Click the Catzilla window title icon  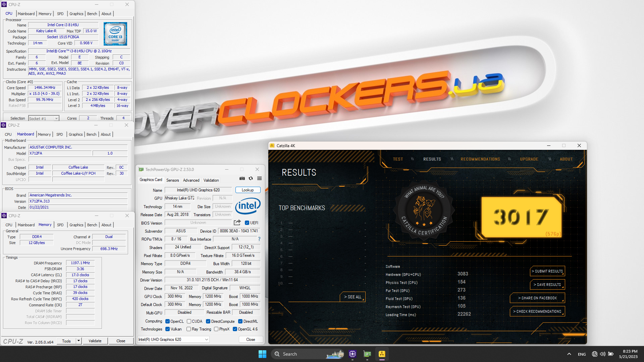(x=272, y=145)
